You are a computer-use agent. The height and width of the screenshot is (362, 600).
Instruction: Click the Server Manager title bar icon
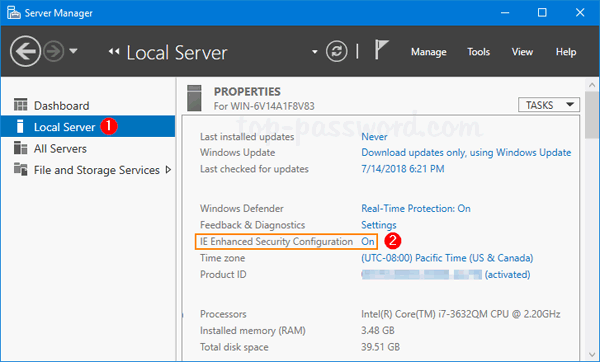[x=13, y=13]
